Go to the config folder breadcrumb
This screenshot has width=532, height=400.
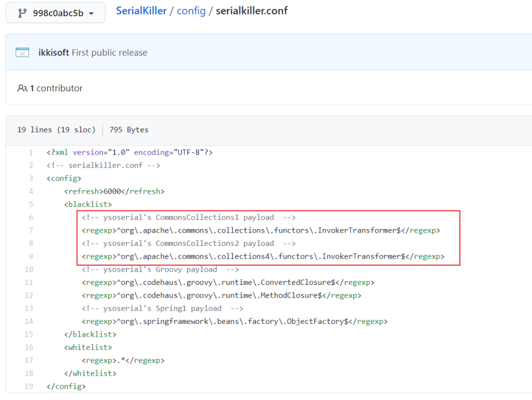(x=191, y=11)
